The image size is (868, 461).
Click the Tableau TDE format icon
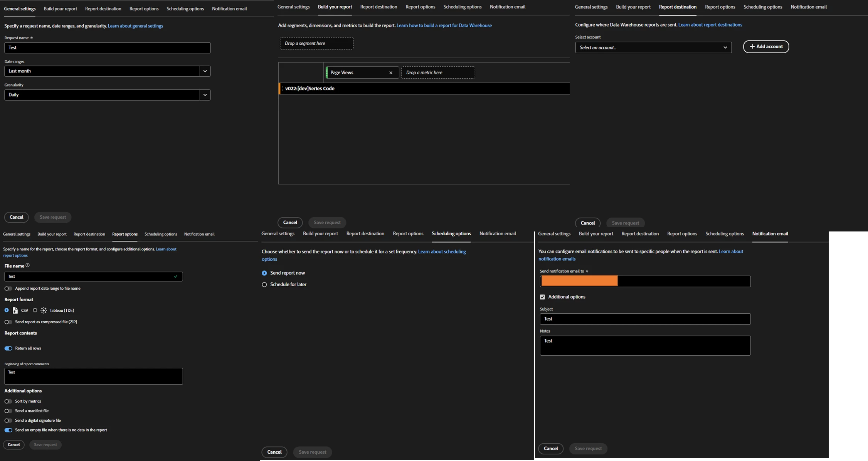(x=44, y=310)
